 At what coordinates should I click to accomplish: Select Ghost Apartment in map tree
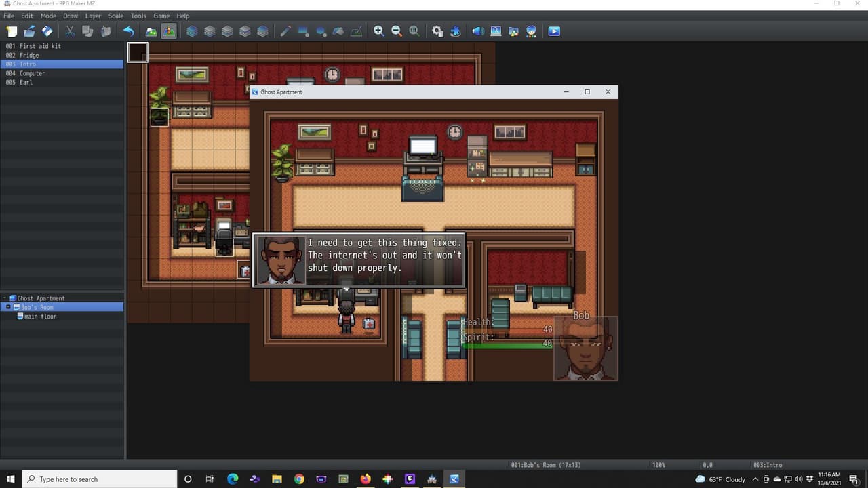tap(41, 298)
